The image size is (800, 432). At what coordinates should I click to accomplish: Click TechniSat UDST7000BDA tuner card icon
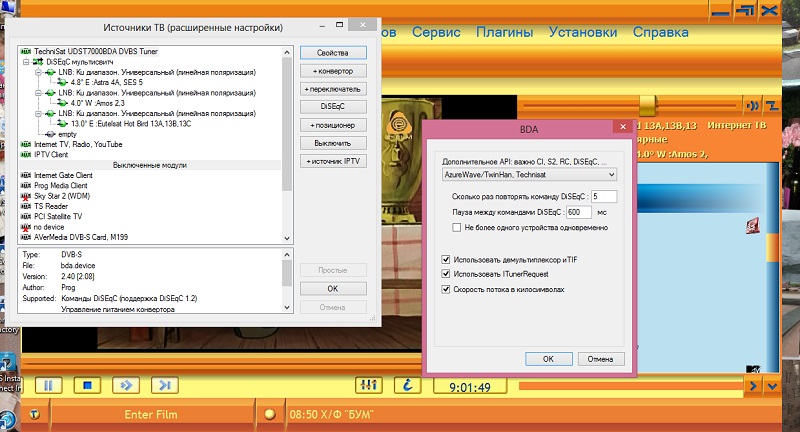point(26,52)
